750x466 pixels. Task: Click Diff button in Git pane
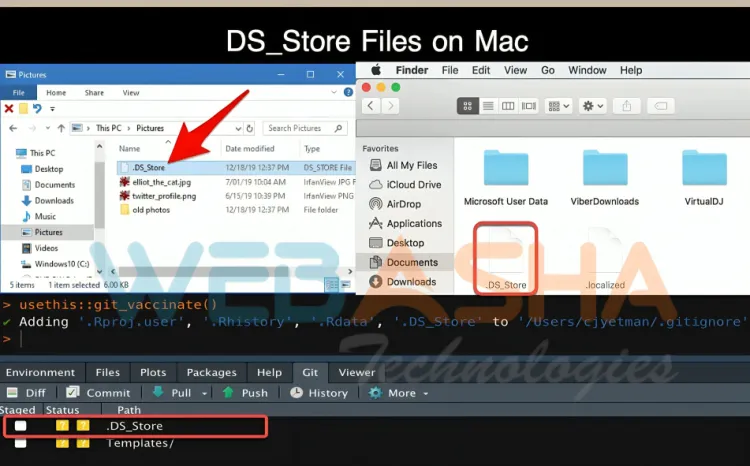27,393
